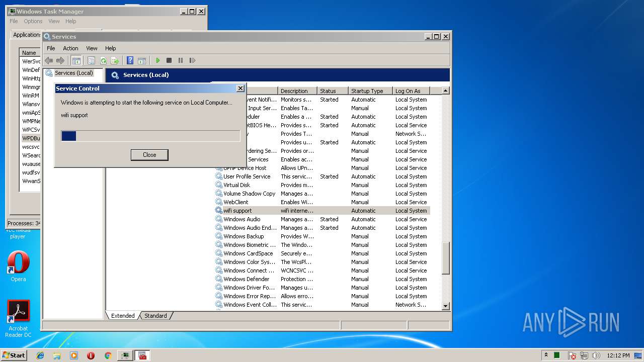Select the WinRM entry in Task Manager

30,96
